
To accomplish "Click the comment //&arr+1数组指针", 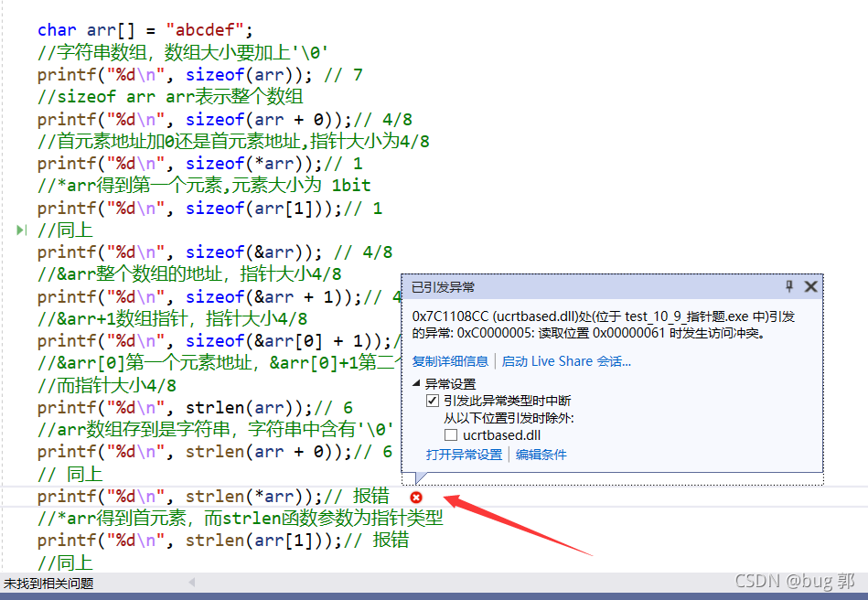I will [172, 319].
